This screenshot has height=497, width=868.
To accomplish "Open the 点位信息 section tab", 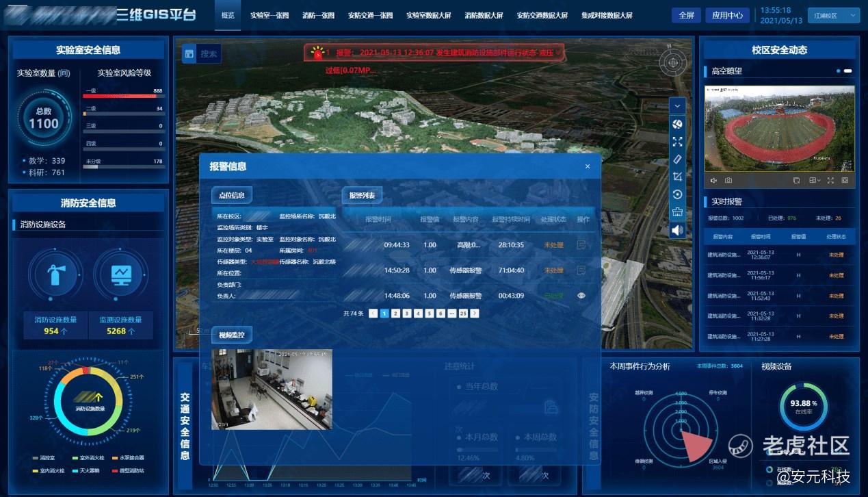I will coord(231,195).
